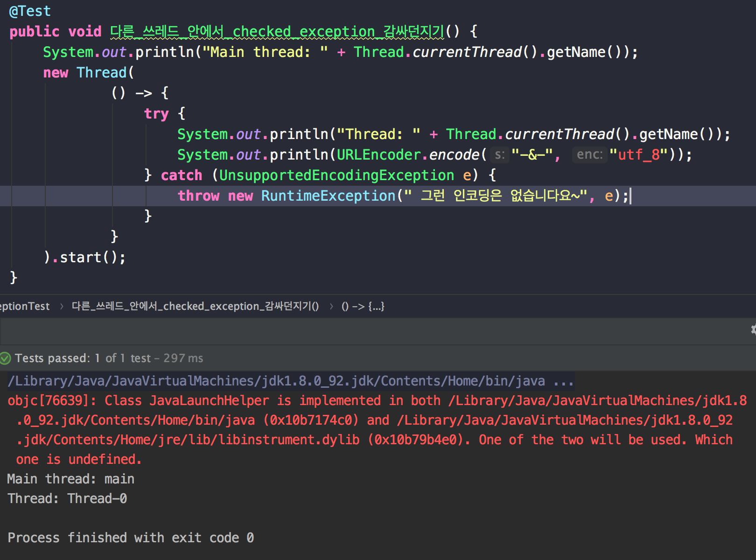The image size is (756, 560).
Task: Click UnsupportedEncodingException in the catch clause
Action: 336,175
